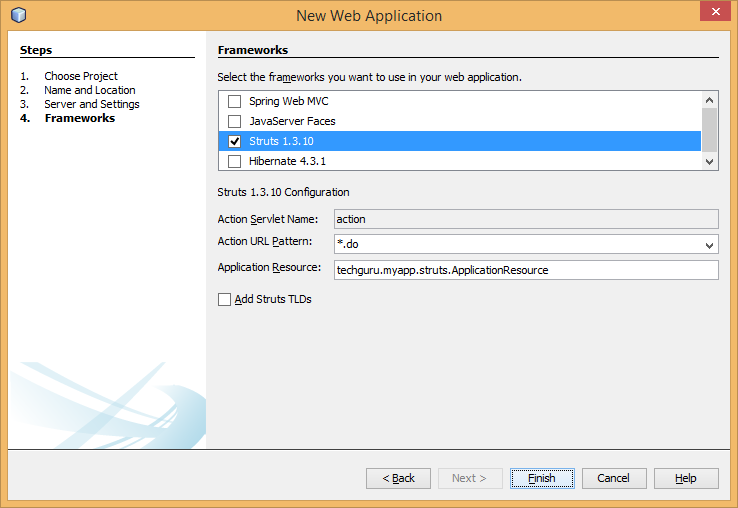
Task: Click the Choose Project step
Action: pyautogui.click(x=81, y=76)
